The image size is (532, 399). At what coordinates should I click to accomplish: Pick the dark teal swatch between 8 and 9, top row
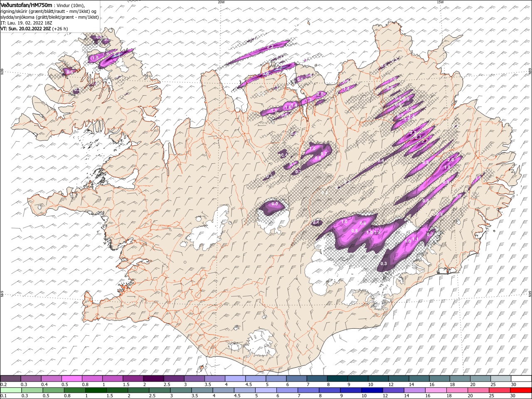click(x=337, y=379)
